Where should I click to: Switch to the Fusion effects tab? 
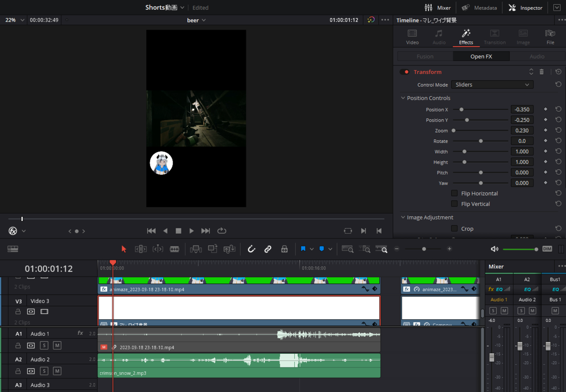425,57
